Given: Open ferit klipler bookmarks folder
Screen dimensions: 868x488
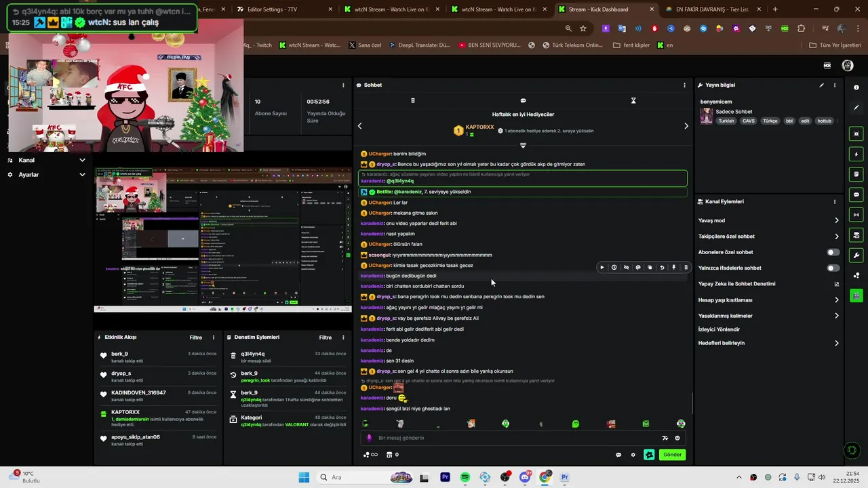Looking at the screenshot, I should pos(631,45).
